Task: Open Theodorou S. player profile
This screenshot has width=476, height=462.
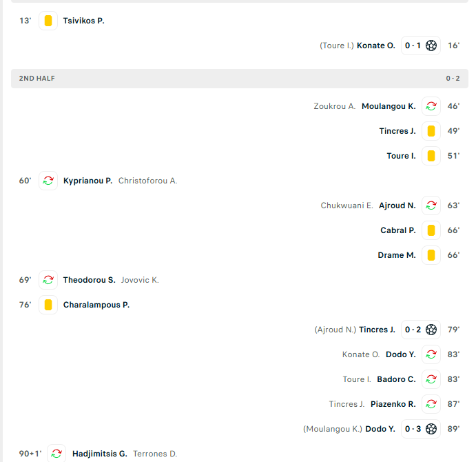Action: 89,280
